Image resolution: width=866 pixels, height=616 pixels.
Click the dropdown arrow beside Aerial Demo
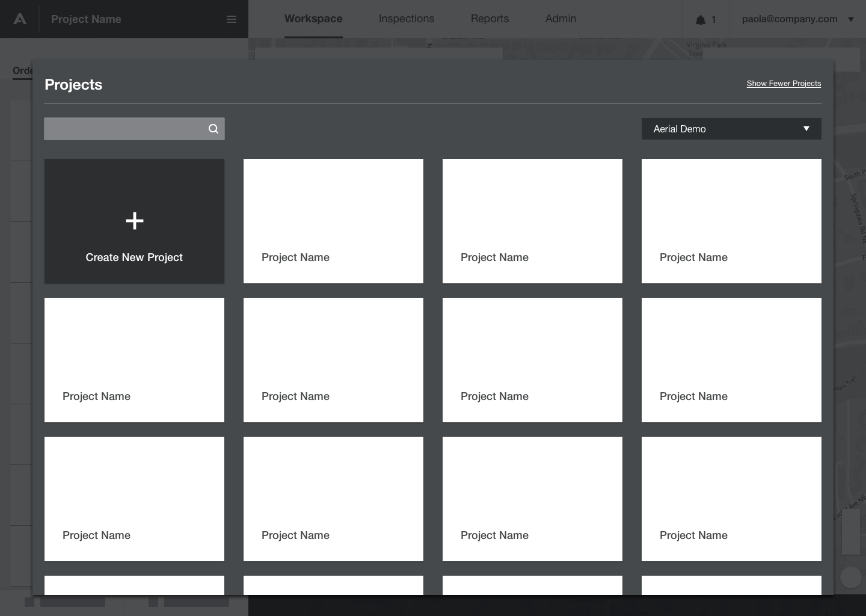[806, 128]
